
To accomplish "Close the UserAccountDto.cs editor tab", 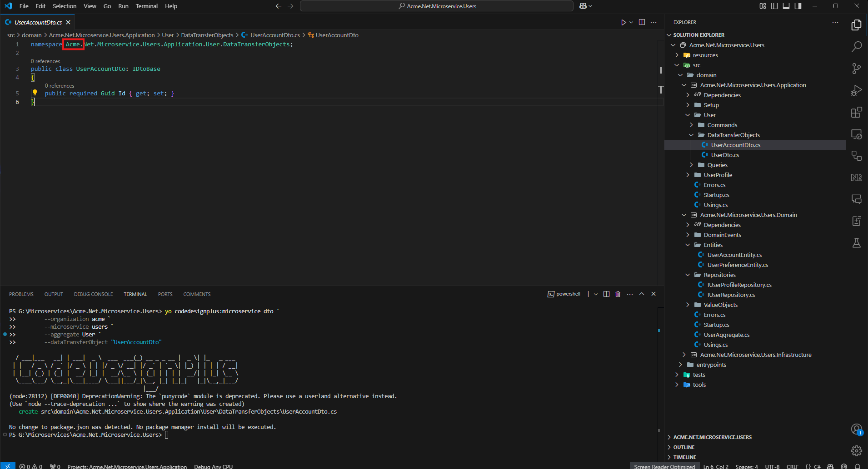I will [x=68, y=22].
